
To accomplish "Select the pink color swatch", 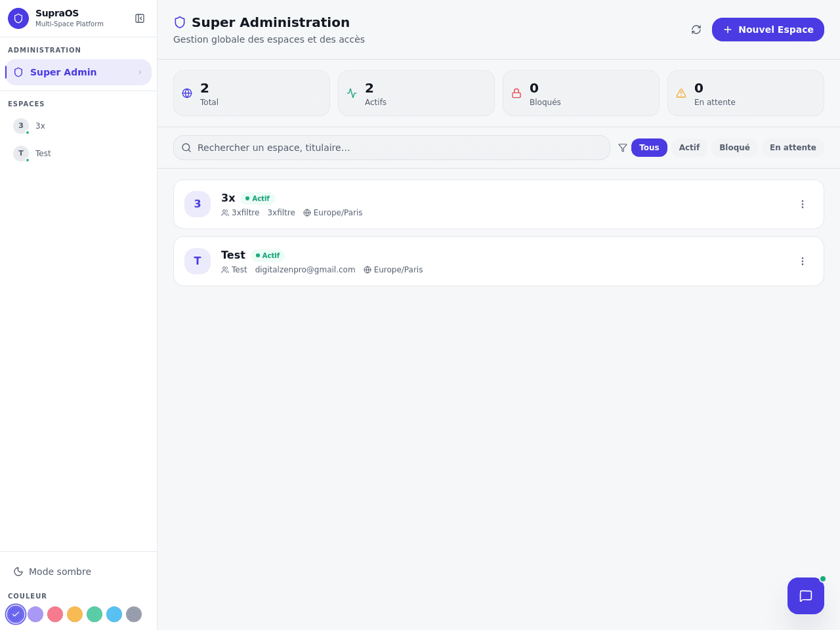I will click(55, 614).
